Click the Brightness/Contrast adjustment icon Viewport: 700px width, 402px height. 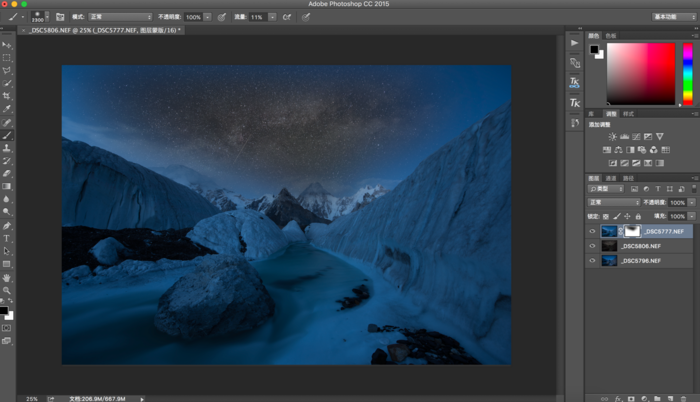coord(613,137)
